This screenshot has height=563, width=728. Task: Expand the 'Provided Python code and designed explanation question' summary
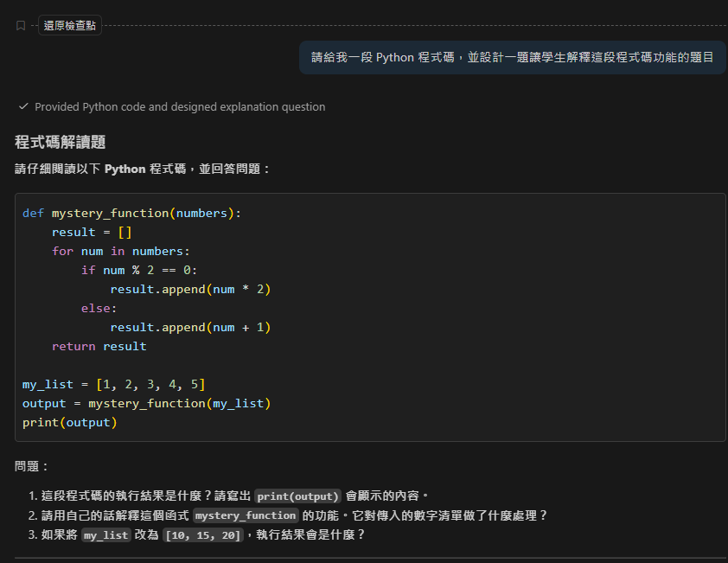coord(180,107)
